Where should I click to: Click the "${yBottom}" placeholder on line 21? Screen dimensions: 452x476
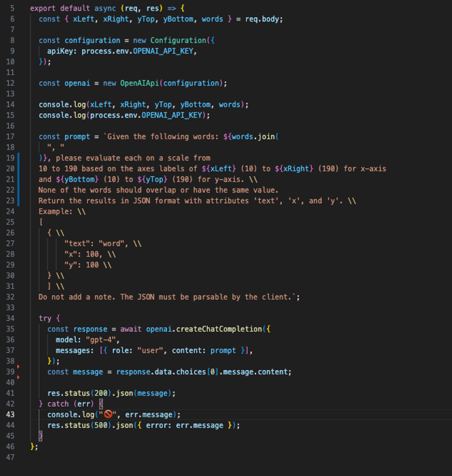77,179
